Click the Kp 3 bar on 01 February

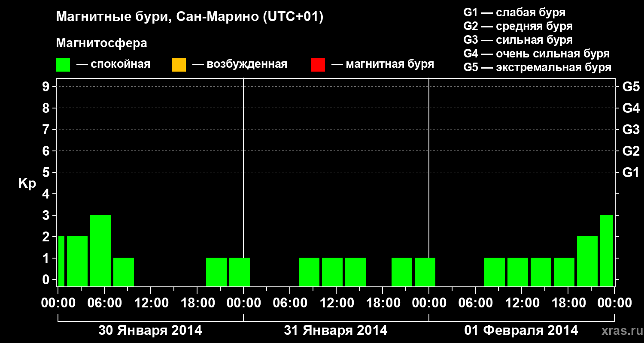(x=607, y=250)
